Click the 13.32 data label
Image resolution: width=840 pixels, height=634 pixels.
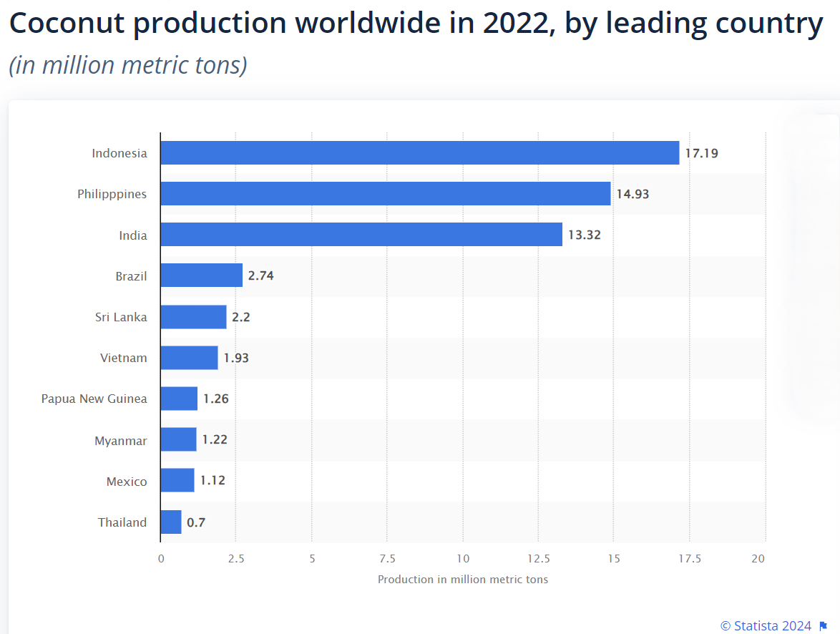click(x=584, y=235)
